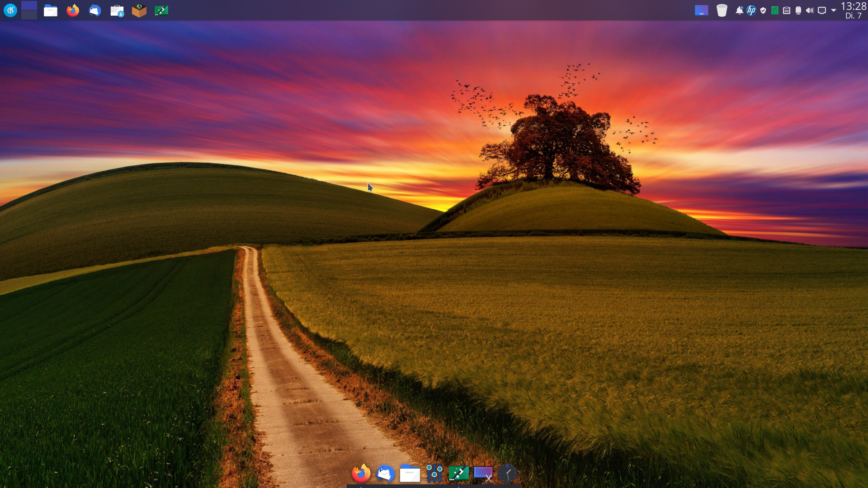
Task: Open the HP printer tray icon
Action: (x=751, y=10)
